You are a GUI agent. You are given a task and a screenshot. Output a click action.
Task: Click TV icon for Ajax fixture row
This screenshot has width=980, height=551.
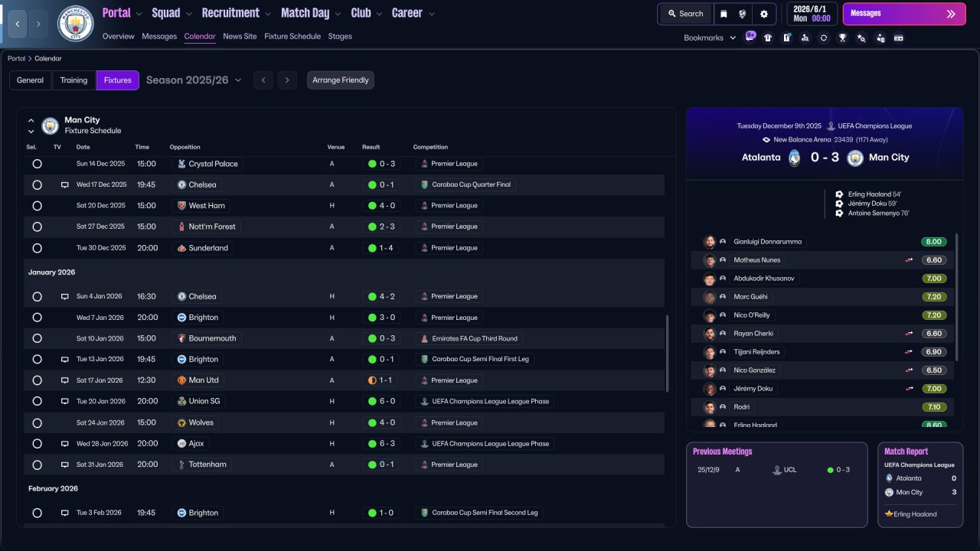tap(65, 444)
